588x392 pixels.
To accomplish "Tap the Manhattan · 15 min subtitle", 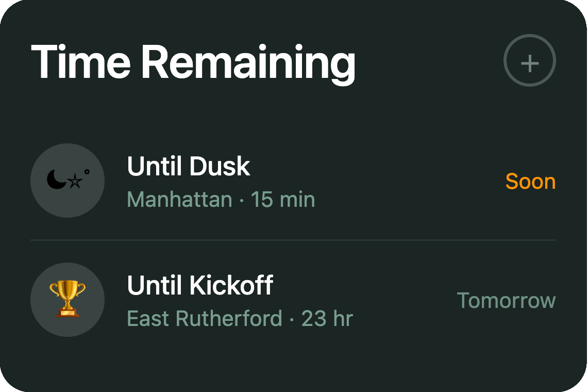I will [x=221, y=200].
